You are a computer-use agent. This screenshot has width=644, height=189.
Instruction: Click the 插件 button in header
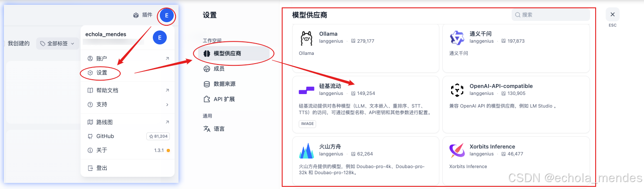pos(143,15)
